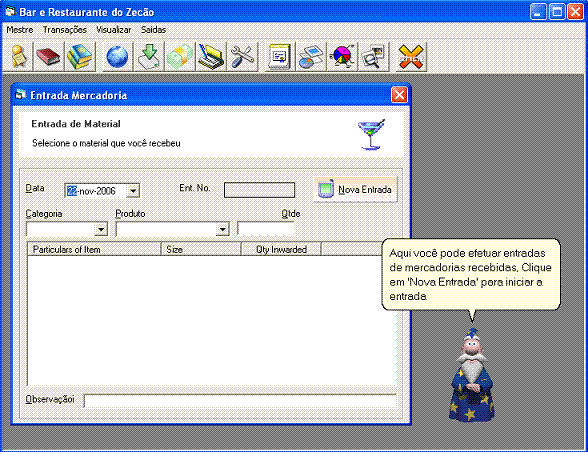Click the money stack toolbar icon
Screen dimensions: 588x452
[x=180, y=57]
